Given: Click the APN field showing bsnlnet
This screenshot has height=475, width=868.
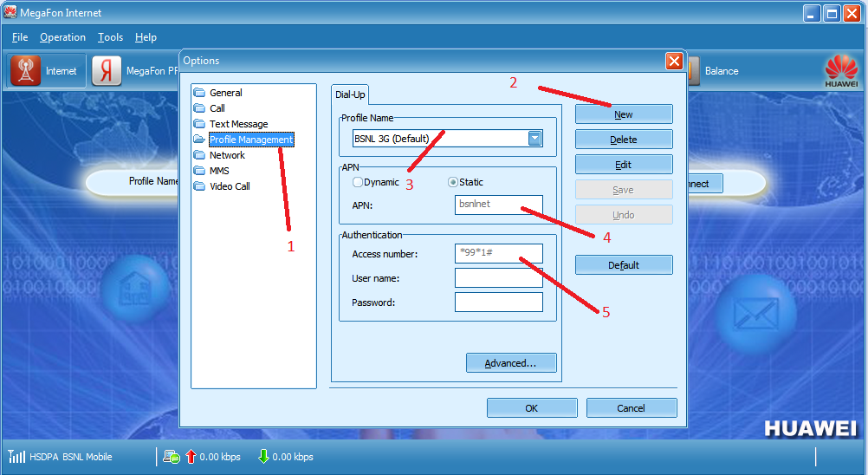Looking at the screenshot, I should click(499, 205).
